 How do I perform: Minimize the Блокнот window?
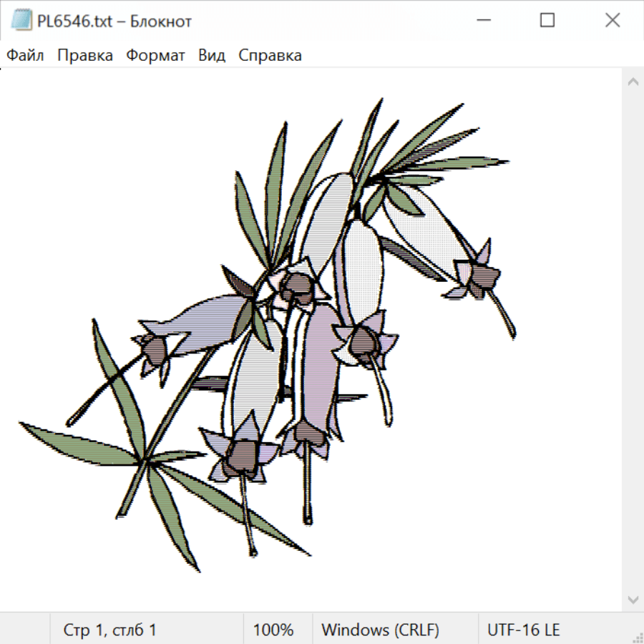(x=481, y=21)
